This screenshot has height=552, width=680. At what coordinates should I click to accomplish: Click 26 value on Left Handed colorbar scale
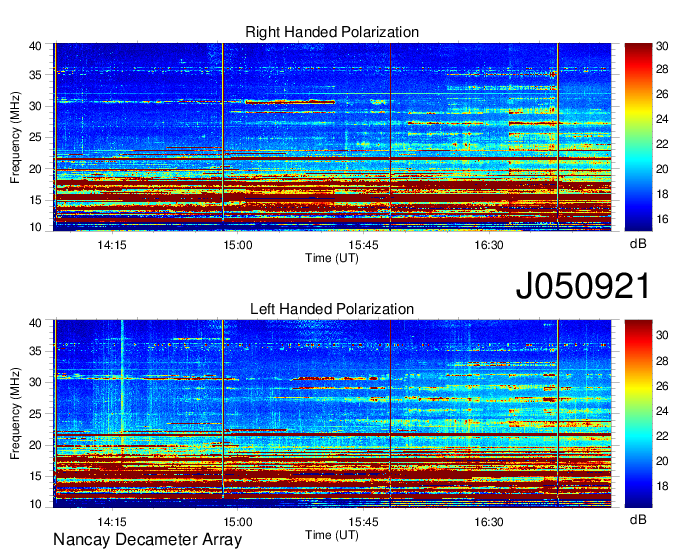pos(662,386)
